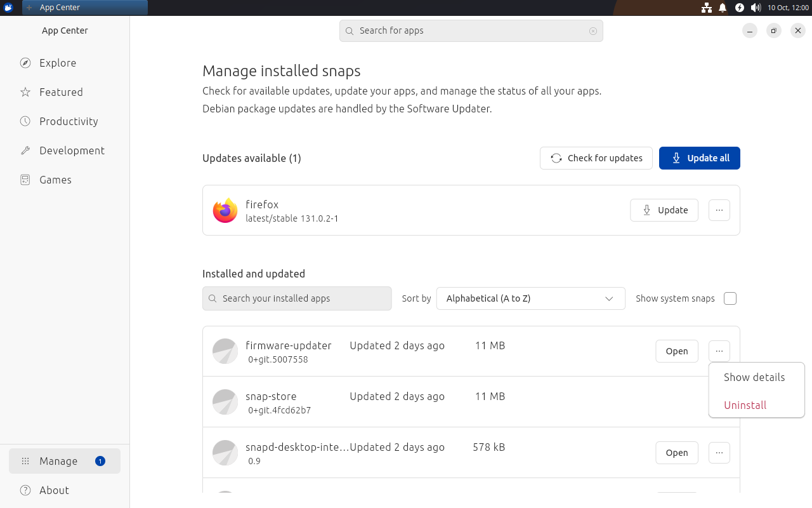Viewport: 812px width, 508px height.
Task: Select the Manage page in sidebar
Action: coord(65,461)
